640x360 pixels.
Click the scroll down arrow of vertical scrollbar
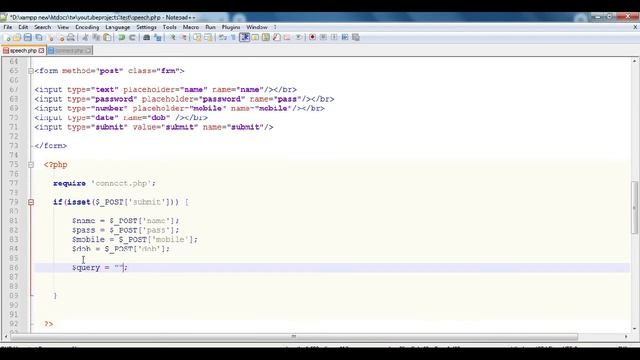(x=635, y=329)
